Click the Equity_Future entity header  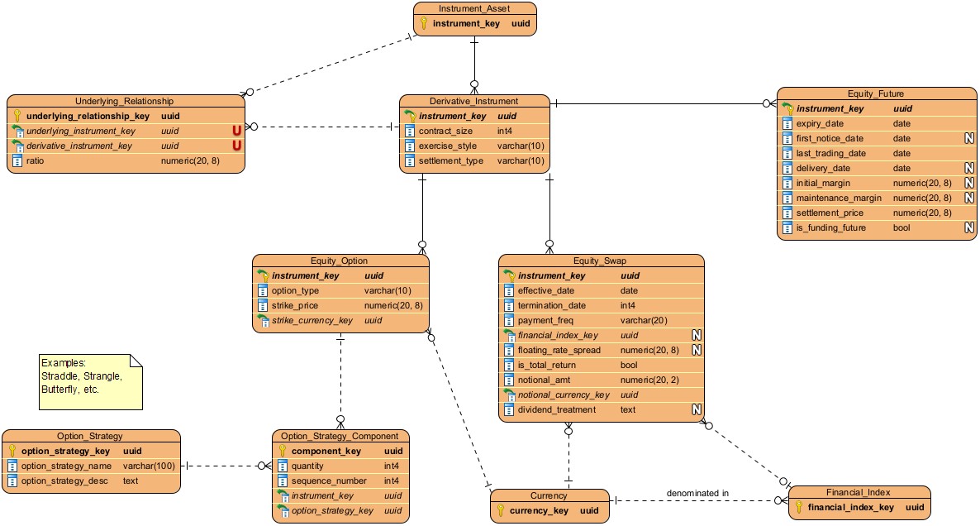click(875, 93)
